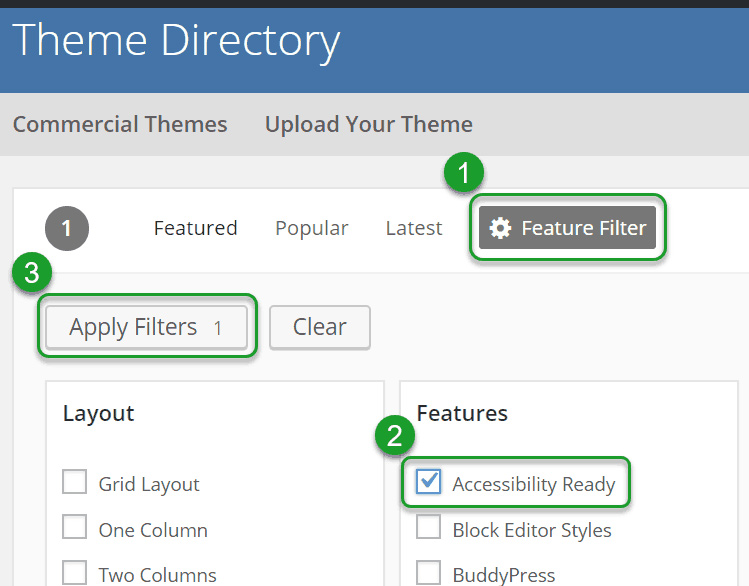Click green annotation circle number 2

(x=395, y=435)
